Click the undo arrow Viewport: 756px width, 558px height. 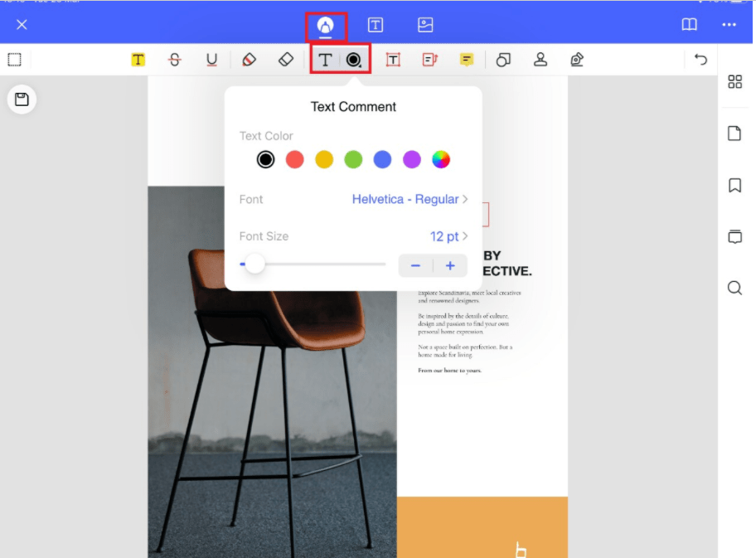click(700, 60)
